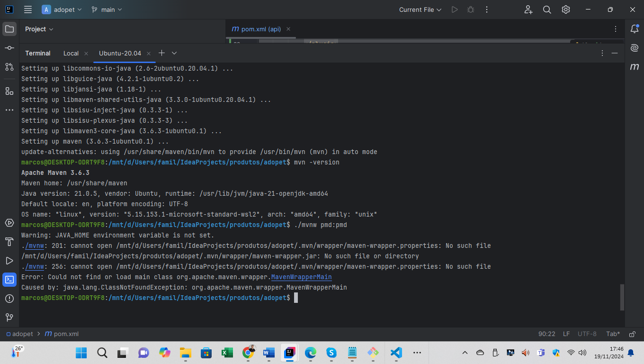The image size is (644, 364).
Task: Open the Commit tool window
Action: click(x=9, y=48)
